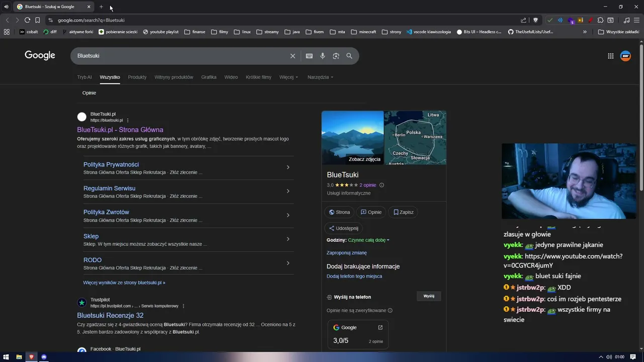Open BlueTsuki.pl - Strona Główna result
Viewport: 644px width, 362px height.
click(120, 130)
